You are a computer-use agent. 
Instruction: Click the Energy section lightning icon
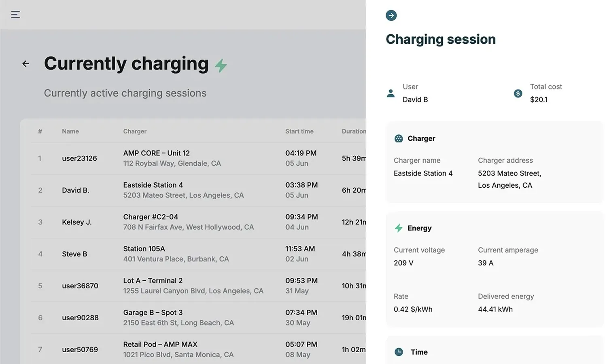coord(399,228)
